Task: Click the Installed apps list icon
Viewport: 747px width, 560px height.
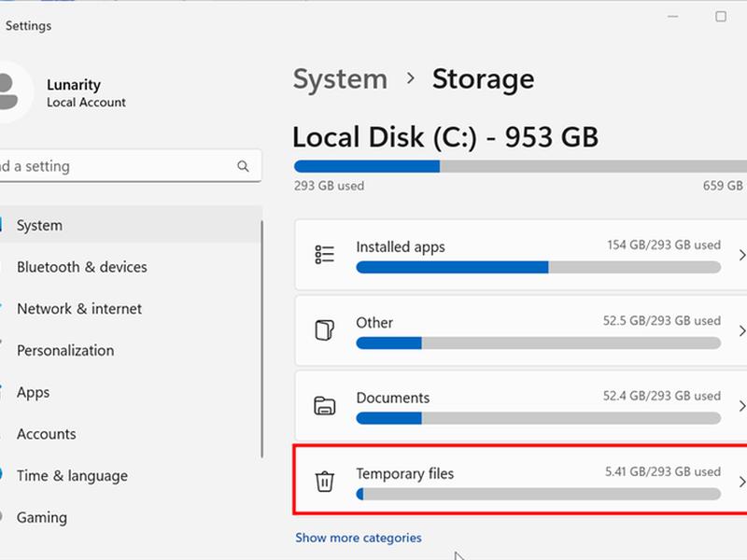Action: 324,254
